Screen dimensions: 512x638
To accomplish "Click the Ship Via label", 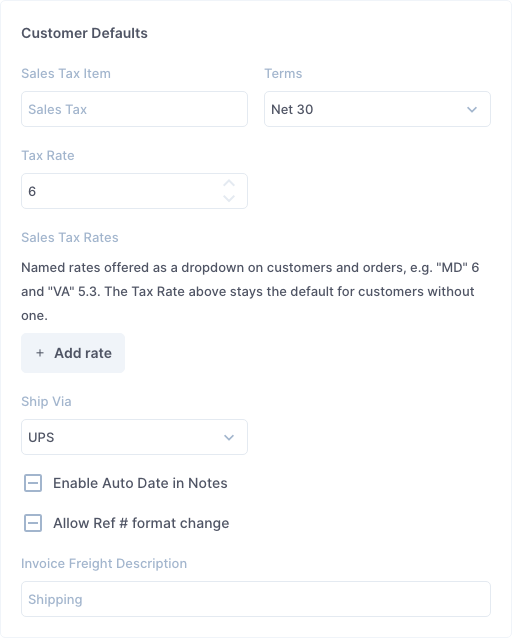I will [46, 402].
